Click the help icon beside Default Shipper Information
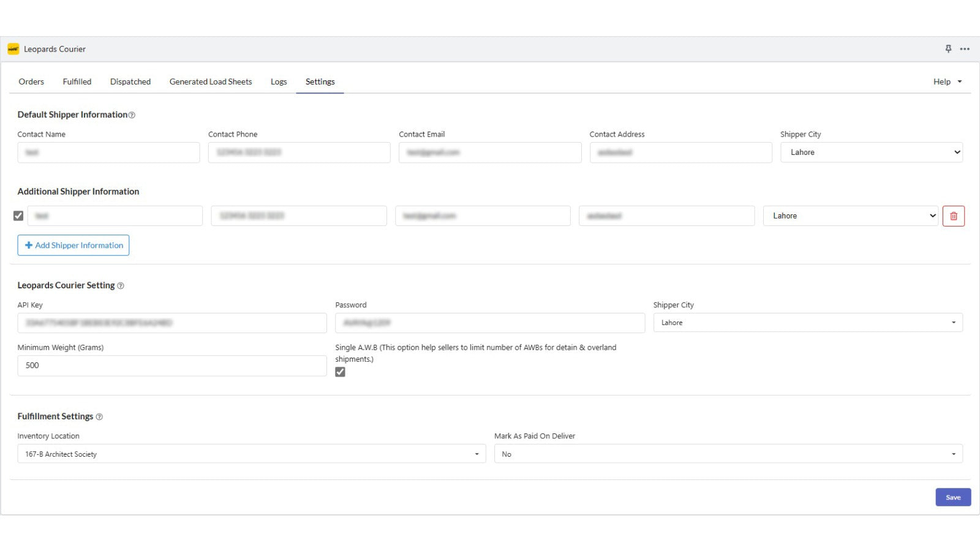980x551 pixels. (x=132, y=115)
